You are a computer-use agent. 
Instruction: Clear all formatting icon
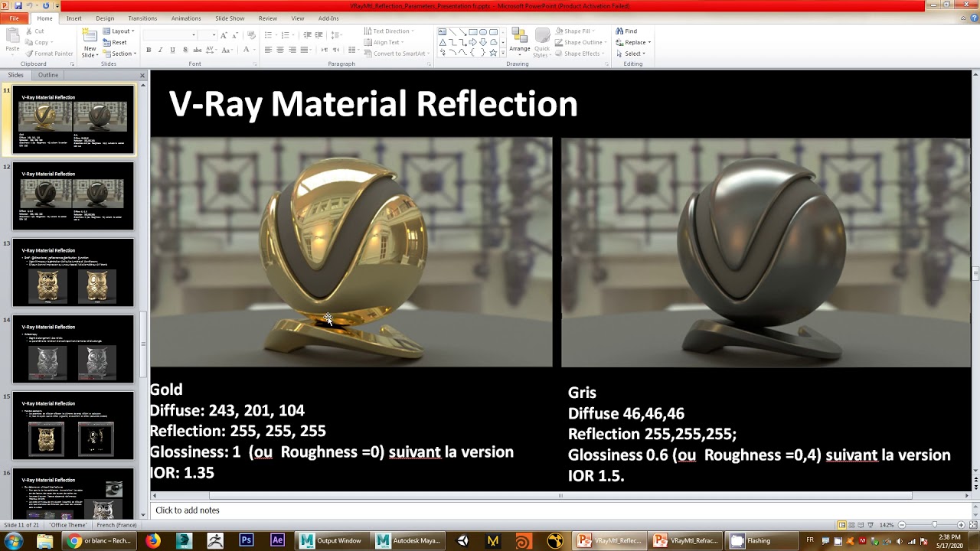pos(251,35)
